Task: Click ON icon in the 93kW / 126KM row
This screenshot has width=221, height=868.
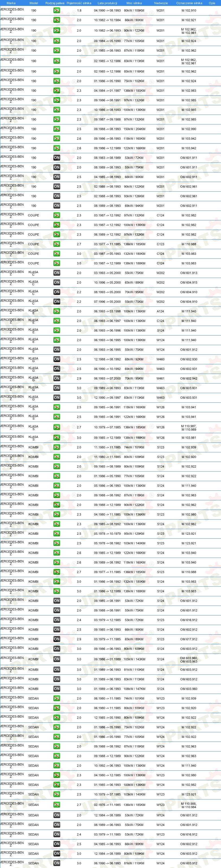Action: [57, 196]
